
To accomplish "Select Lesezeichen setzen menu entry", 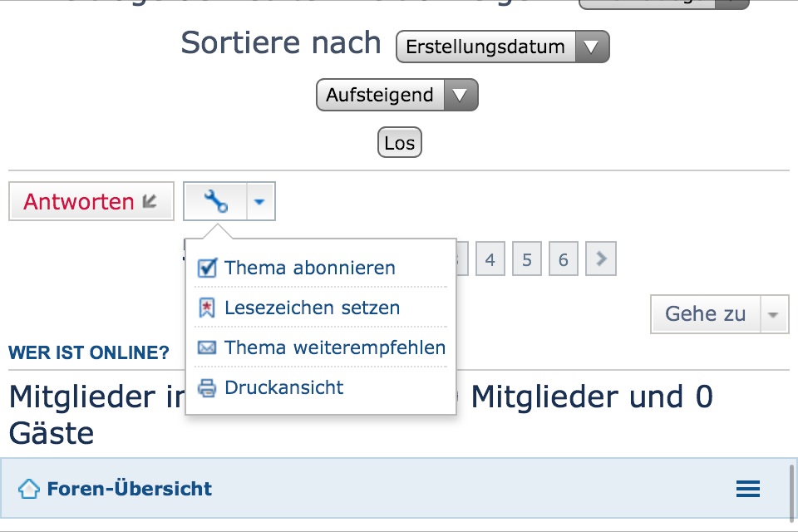I will point(312,308).
